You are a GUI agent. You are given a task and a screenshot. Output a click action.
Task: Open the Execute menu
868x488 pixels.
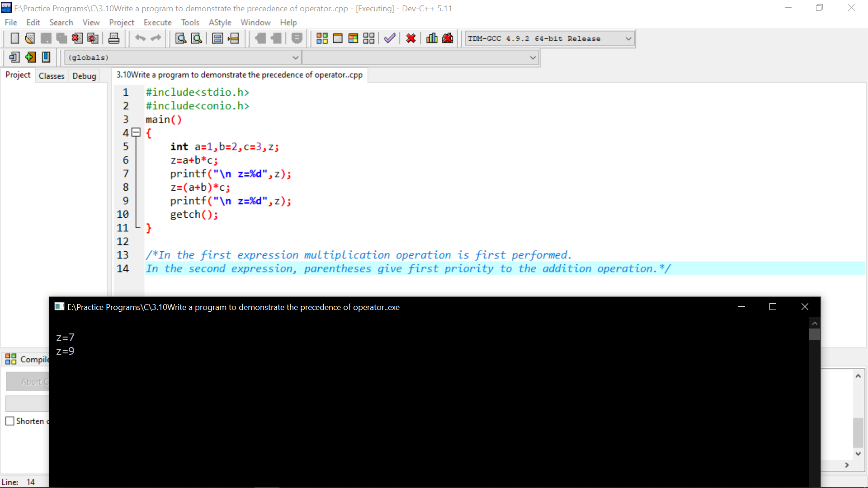pos(157,22)
